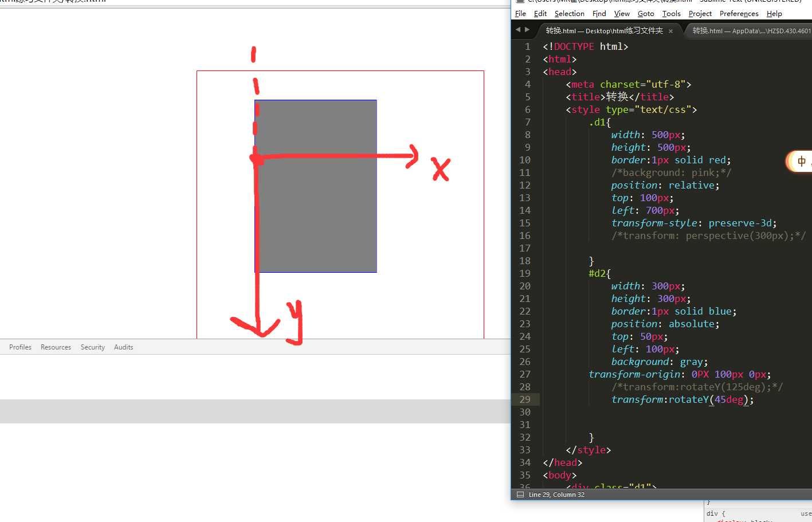Close the 转换.html Desktop tab

(x=670, y=31)
